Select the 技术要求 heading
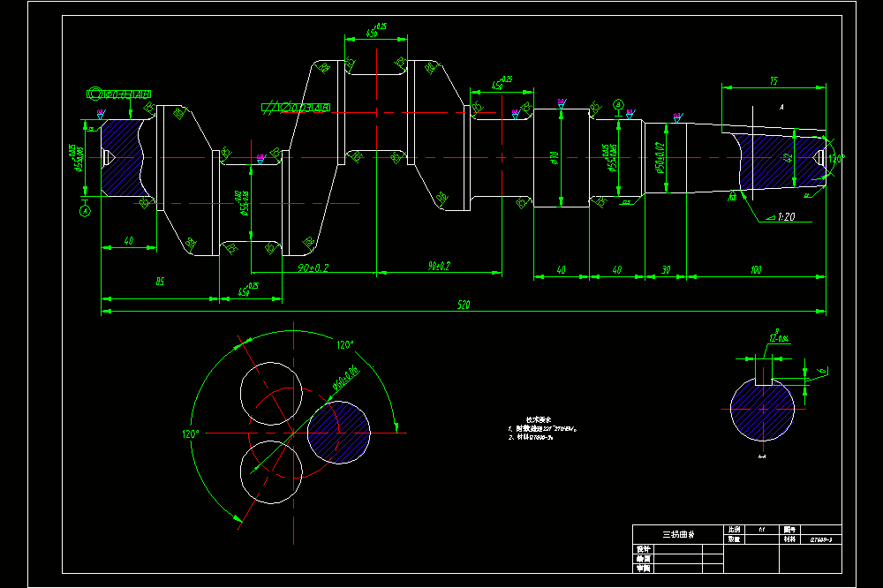 (539, 419)
